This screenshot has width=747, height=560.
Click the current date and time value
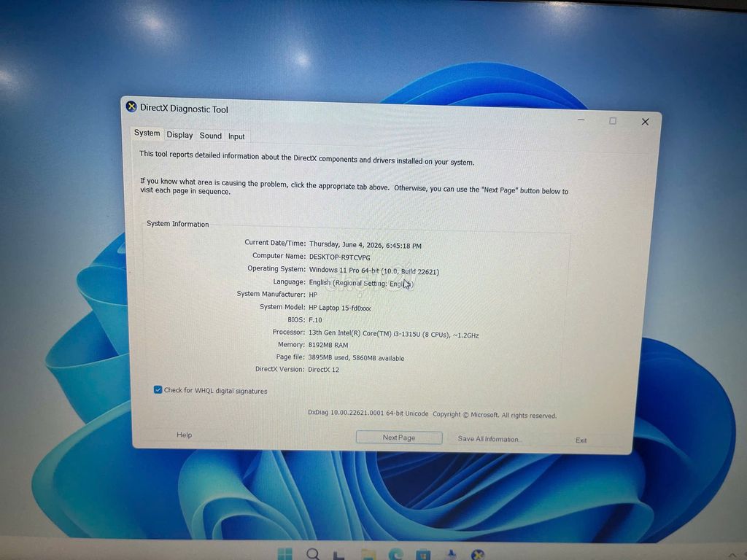365,245
